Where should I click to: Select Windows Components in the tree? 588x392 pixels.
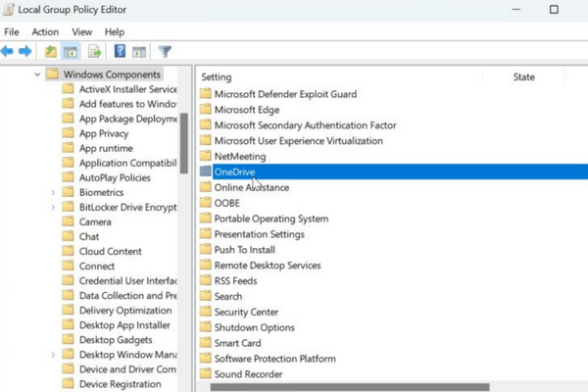click(112, 74)
